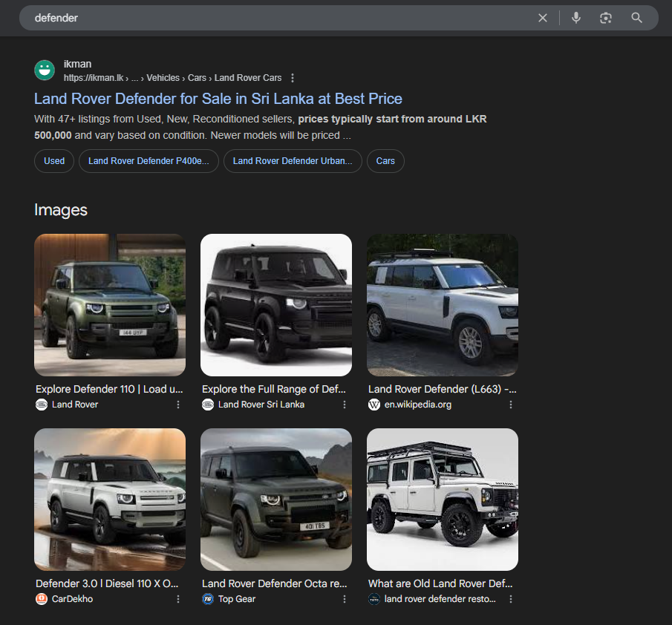
Task: Click the Images section heading
Action: pyautogui.click(x=61, y=210)
